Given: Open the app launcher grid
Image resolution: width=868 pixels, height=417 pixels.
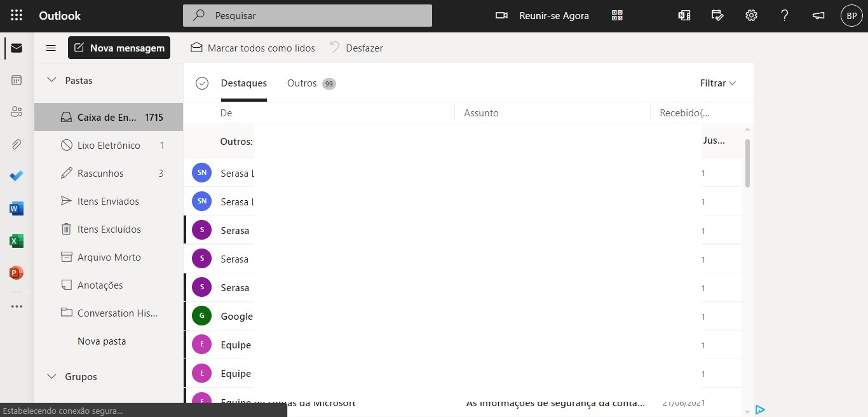Looking at the screenshot, I should (17, 15).
